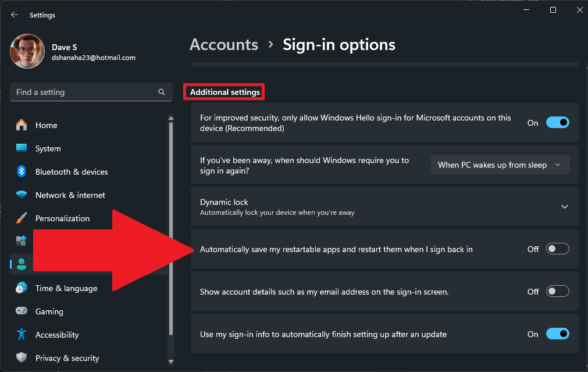This screenshot has height=372, width=588.
Task: Open the 'When PC wakes up from sleep' dropdown
Action: [x=499, y=165]
